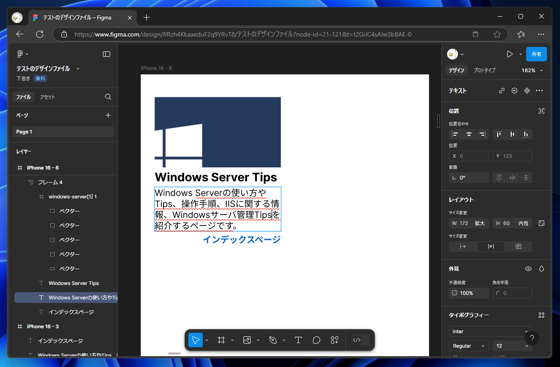This screenshot has height=367, width=560.
Task: Open the typography style grid icon
Action: (x=541, y=315)
